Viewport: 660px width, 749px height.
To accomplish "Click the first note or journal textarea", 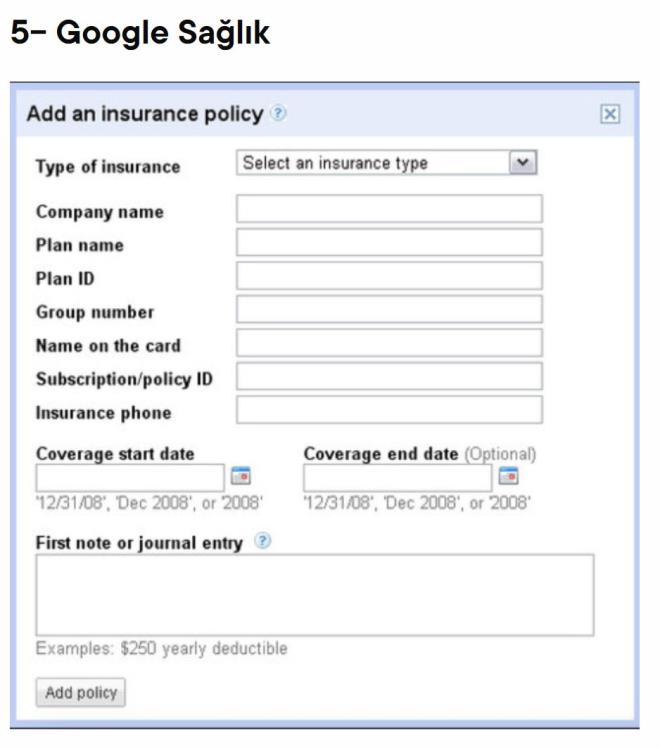I will (314, 595).
